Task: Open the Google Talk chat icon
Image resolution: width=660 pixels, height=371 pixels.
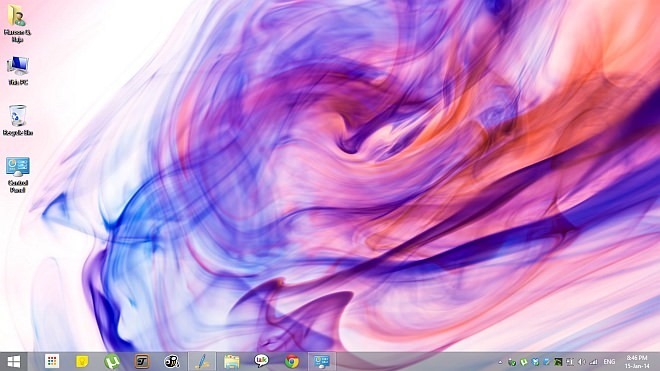Action: click(261, 361)
